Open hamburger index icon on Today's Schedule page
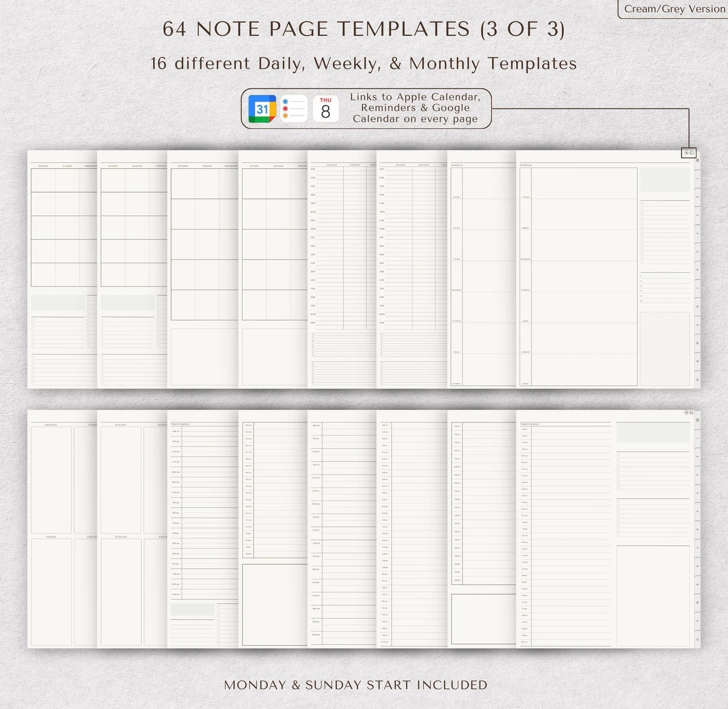Viewport: 728px width, 709px height. pos(697,420)
